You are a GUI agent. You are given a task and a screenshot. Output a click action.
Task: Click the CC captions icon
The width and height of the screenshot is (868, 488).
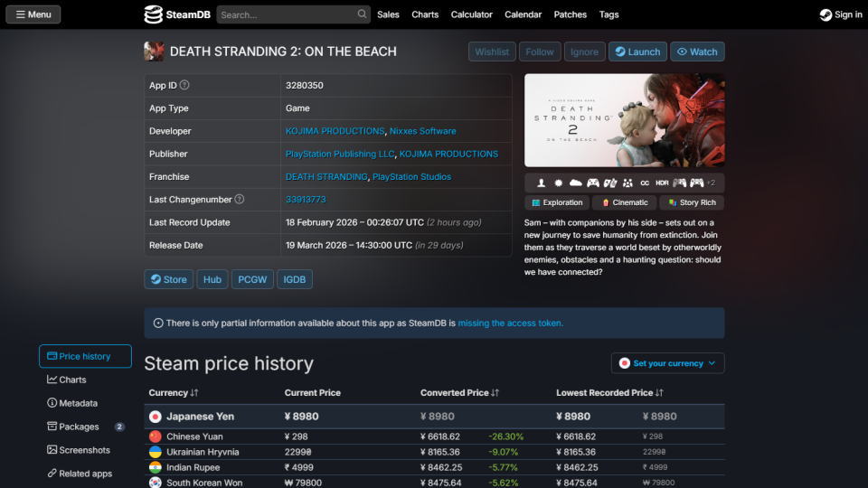pyautogui.click(x=645, y=183)
